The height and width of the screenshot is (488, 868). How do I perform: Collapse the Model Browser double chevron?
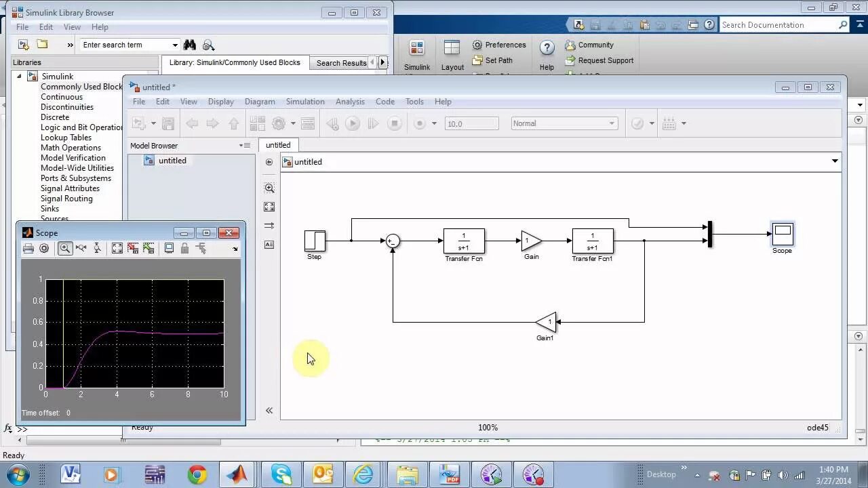269,410
